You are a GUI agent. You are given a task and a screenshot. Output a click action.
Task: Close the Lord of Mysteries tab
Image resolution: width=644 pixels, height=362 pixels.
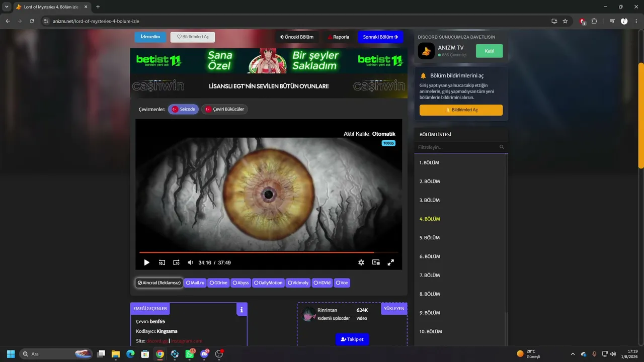point(86,7)
